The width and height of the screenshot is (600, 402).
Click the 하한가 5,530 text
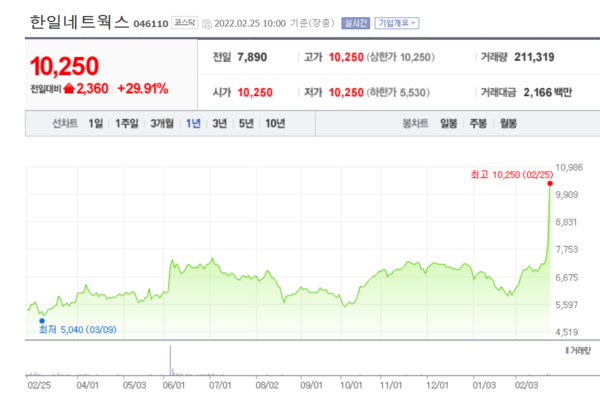coord(398,93)
